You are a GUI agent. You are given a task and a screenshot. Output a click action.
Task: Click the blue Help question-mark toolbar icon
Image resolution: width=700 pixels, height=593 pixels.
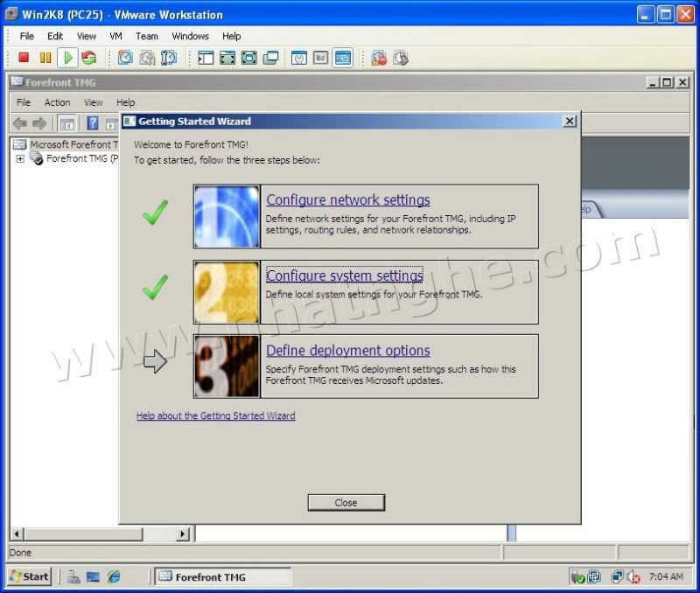[x=93, y=122]
